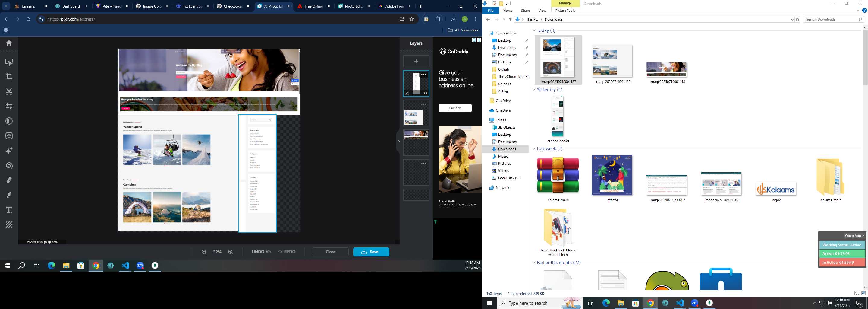Click Buy now in GoDaddy ad
The width and height of the screenshot is (868, 309).
coord(455,108)
